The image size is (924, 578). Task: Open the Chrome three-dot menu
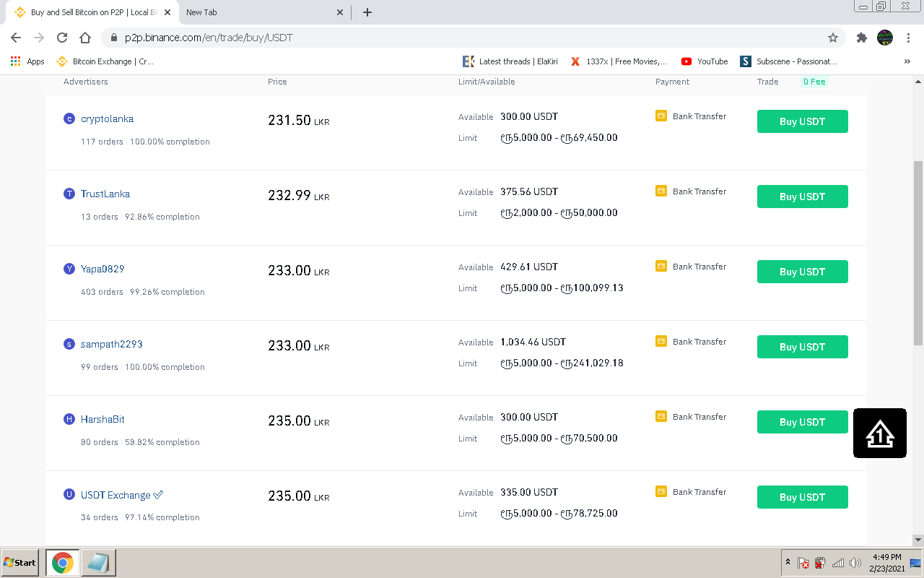[x=909, y=38]
